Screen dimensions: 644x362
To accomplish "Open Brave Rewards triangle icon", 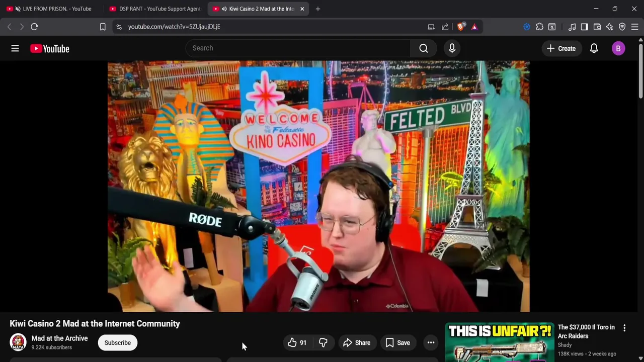I will point(474,27).
